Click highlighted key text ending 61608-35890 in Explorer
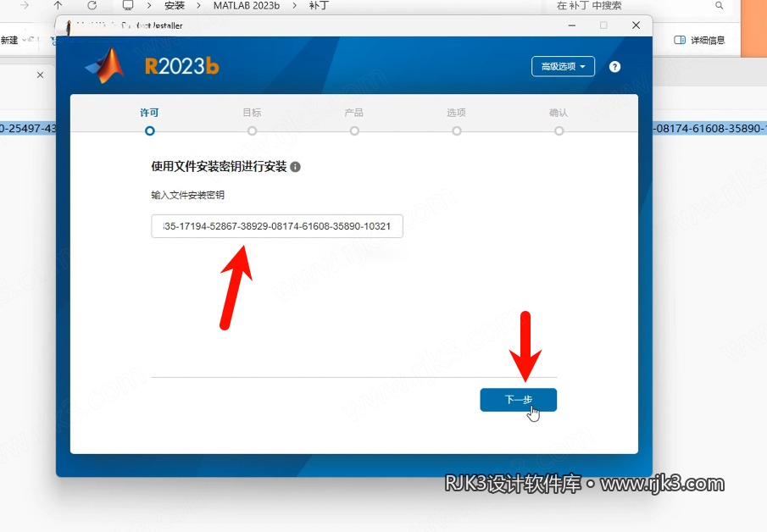 point(709,129)
